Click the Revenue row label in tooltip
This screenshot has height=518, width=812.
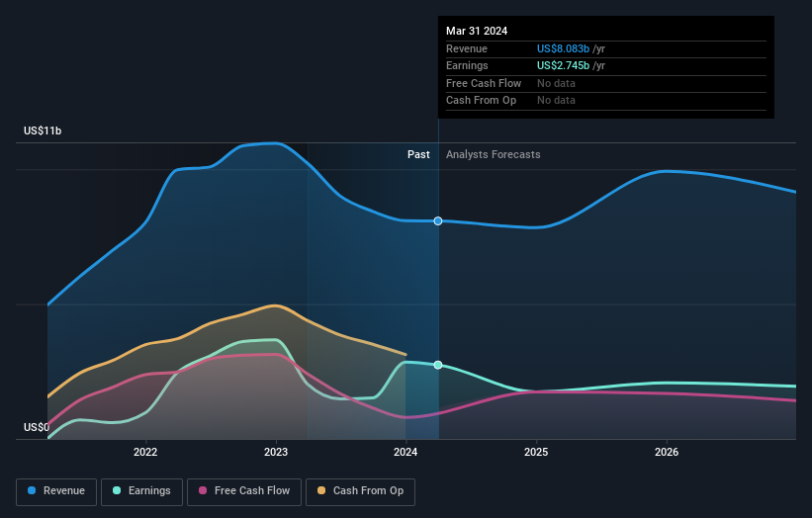click(467, 48)
